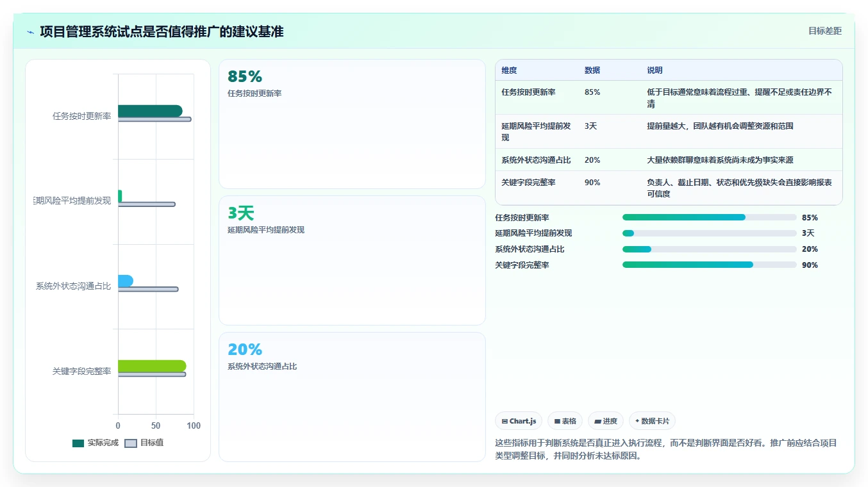
Task: Click the large 3天 data card value
Action: [x=241, y=213]
